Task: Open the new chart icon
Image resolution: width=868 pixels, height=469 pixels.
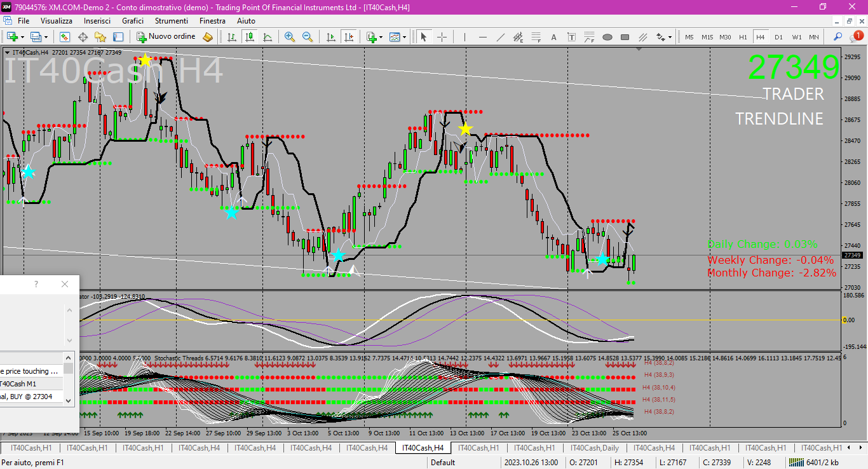Action: [x=12, y=37]
